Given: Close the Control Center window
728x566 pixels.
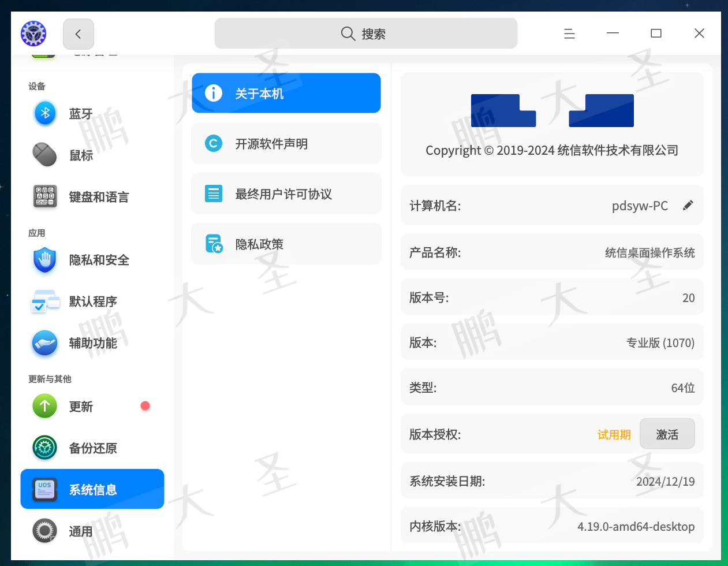Looking at the screenshot, I should (x=699, y=33).
